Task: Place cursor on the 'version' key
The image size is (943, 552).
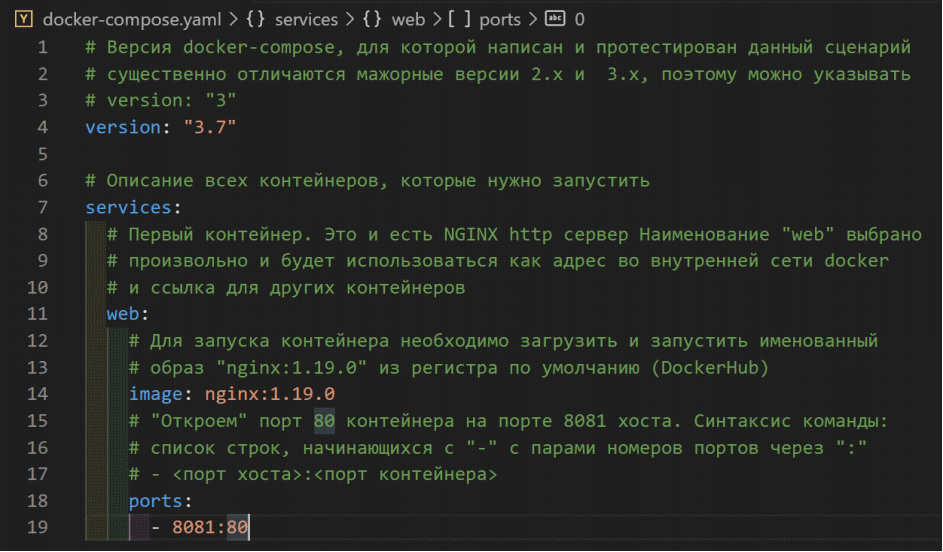Action: point(123,127)
